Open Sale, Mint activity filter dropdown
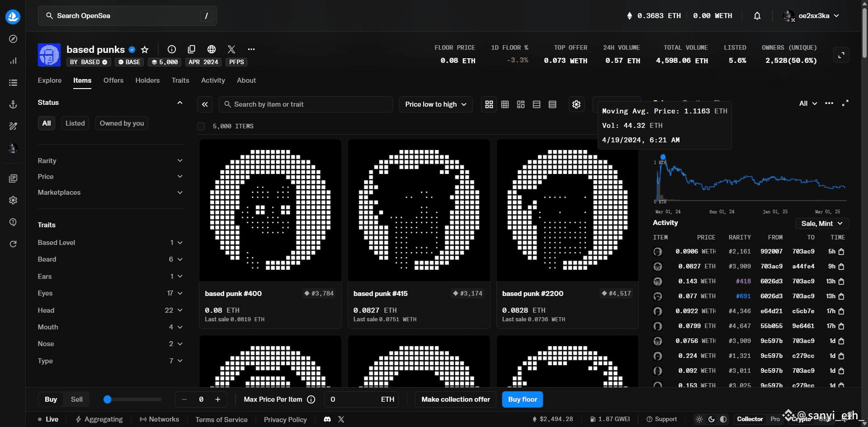868x427 pixels. [822, 224]
